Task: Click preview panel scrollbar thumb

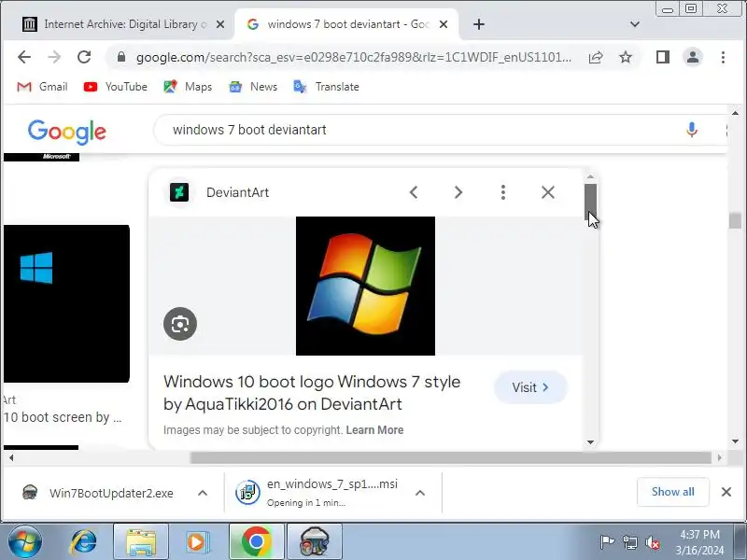Action: [x=590, y=203]
